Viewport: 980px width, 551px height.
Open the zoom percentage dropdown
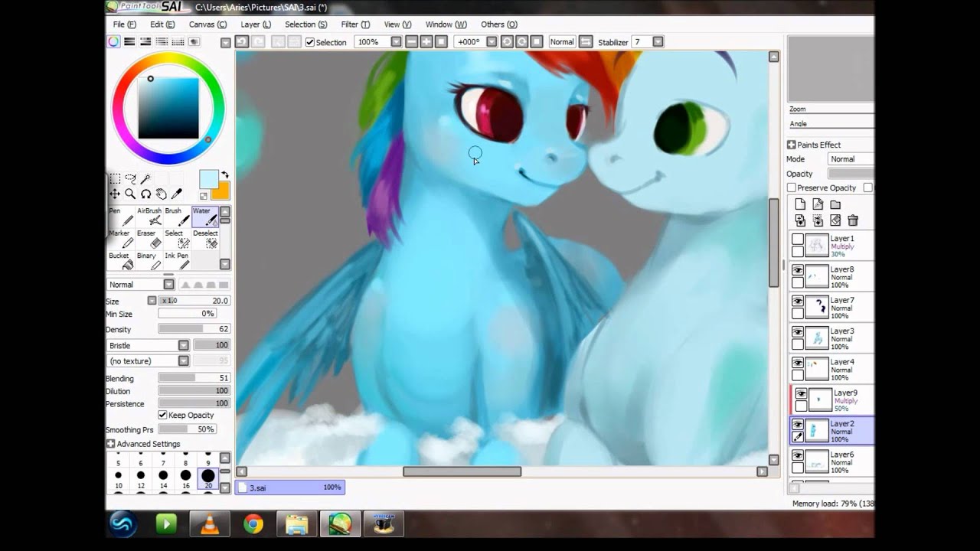[396, 42]
